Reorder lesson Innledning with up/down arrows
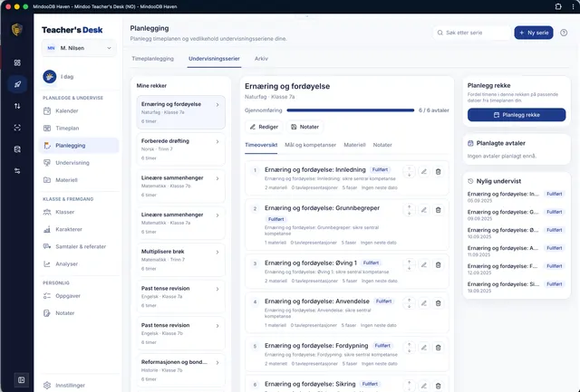The width and height of the screenshot is (580, 392). [409, 171]
